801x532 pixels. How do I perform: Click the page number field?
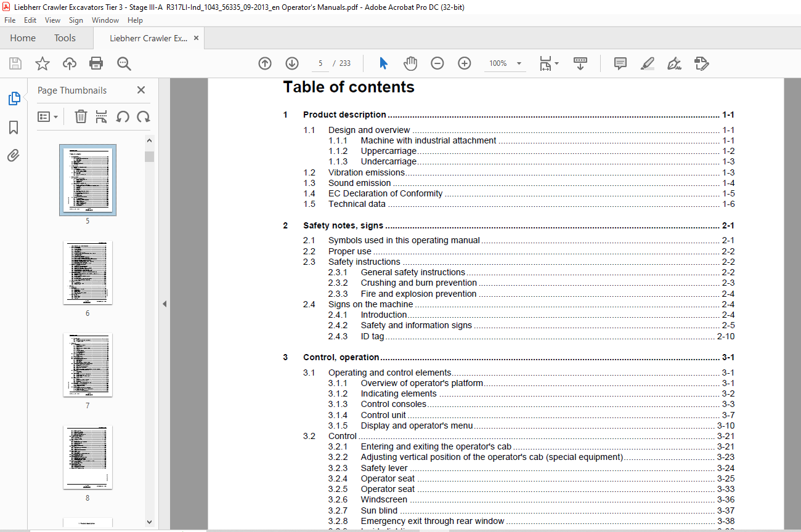click(x=320, y=63)
